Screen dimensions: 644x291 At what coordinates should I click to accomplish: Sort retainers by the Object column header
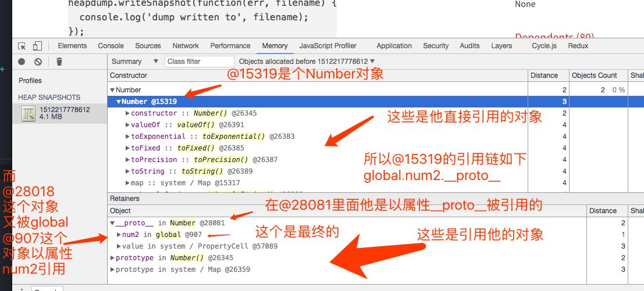[x=347, y=211]
